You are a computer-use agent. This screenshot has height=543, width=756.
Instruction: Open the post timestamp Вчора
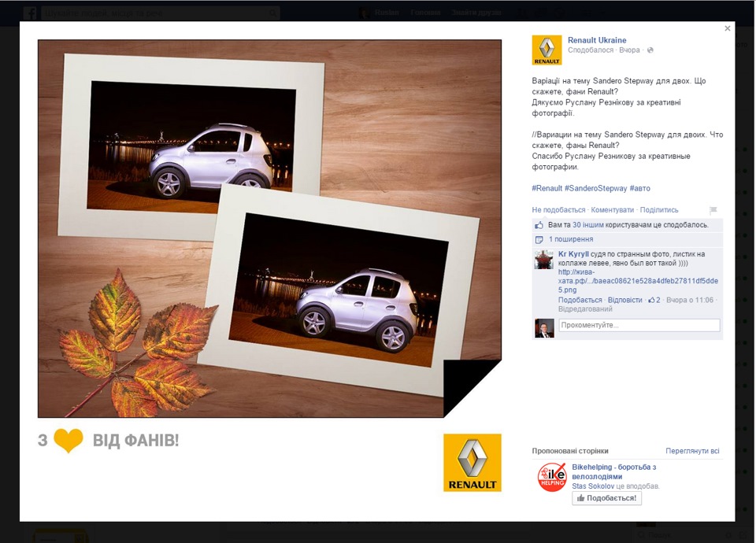(x=629, y=50)
